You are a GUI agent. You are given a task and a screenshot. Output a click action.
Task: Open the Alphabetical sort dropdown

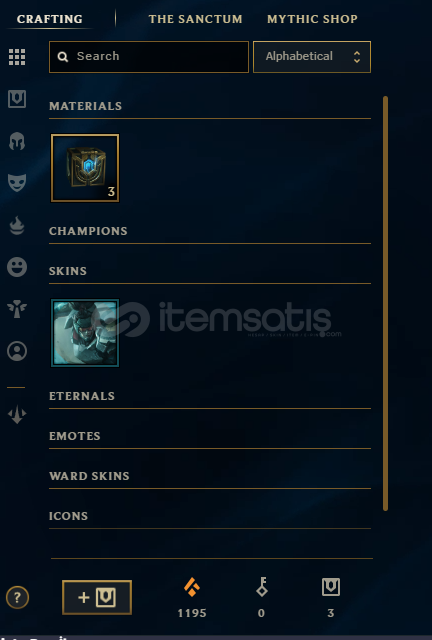(312, 57)
